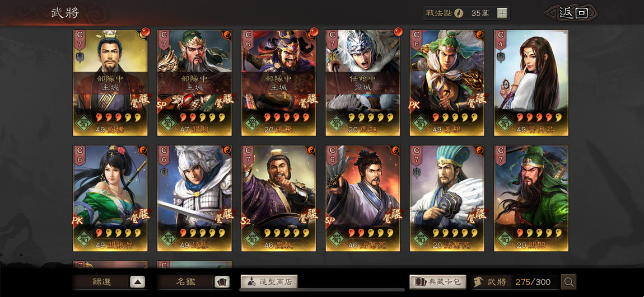
Task: Choose the 龐統 hero card
Action: [278, 198]
